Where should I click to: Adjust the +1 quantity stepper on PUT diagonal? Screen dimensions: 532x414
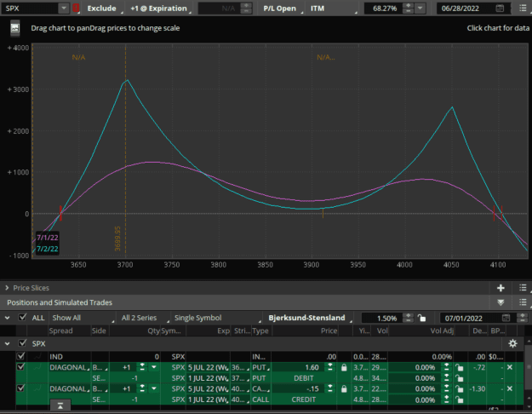[x=142, y=367]
